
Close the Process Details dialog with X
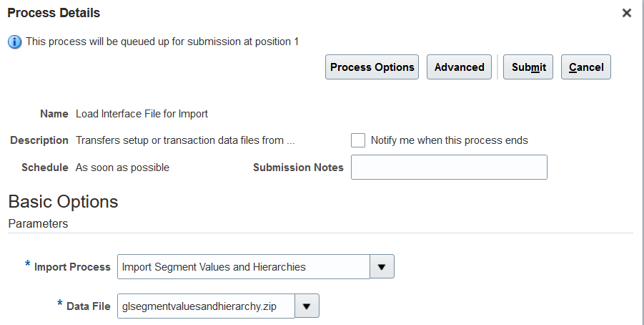tap(626, 13)
